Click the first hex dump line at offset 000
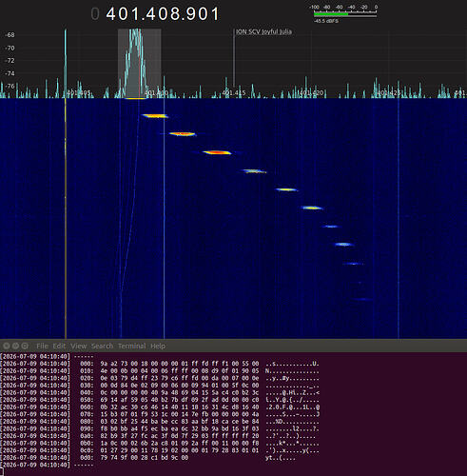The image size is (467, 476). [x=160, y=364]
